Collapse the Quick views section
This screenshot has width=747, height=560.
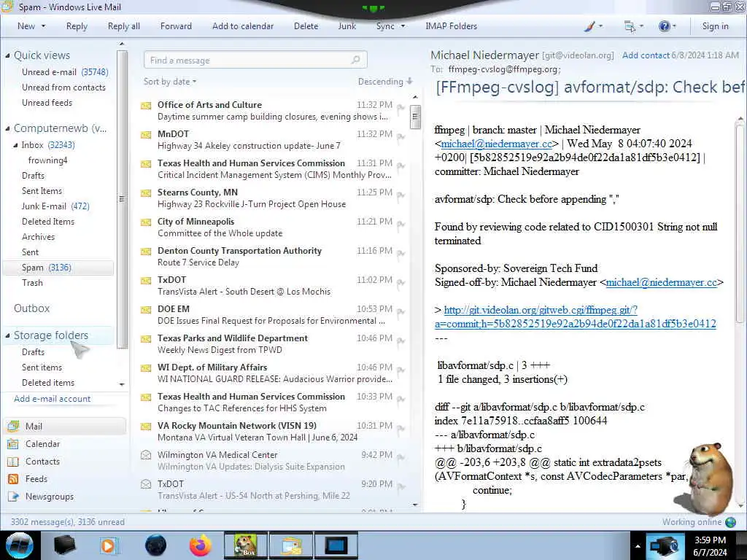click(x=7, y=55)
